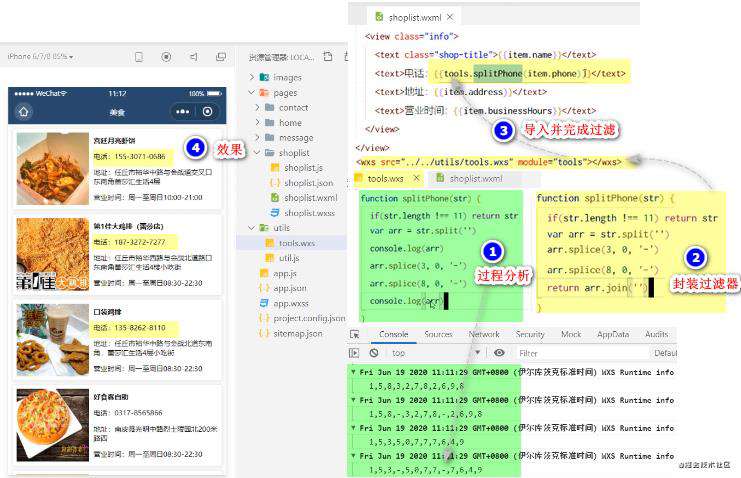Open the AppData tab

pyautogui.click(x=613, y=334)
